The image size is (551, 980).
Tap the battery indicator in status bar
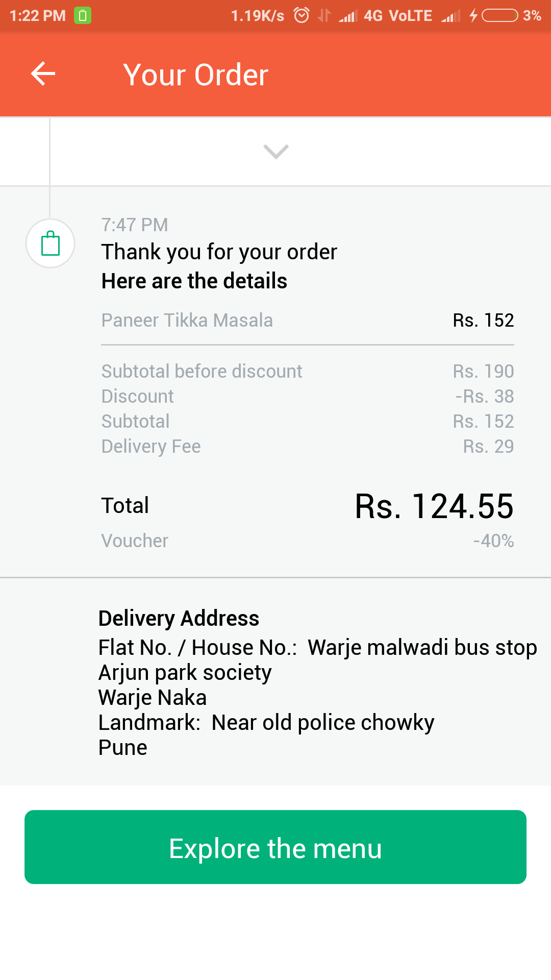(500, 15)
